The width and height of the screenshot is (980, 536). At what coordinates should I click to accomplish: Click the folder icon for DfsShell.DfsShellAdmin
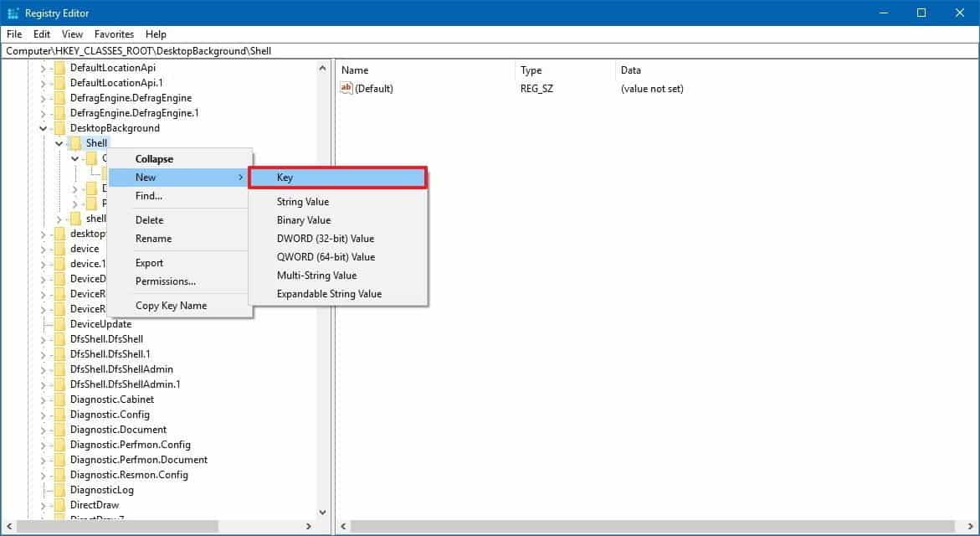coord(60,369)
